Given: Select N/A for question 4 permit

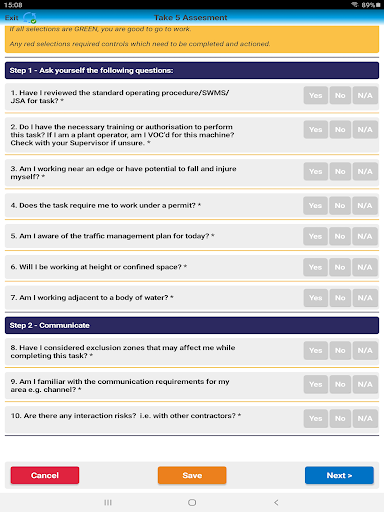Looking at the screenshot, I should click(x=365, y=206).
